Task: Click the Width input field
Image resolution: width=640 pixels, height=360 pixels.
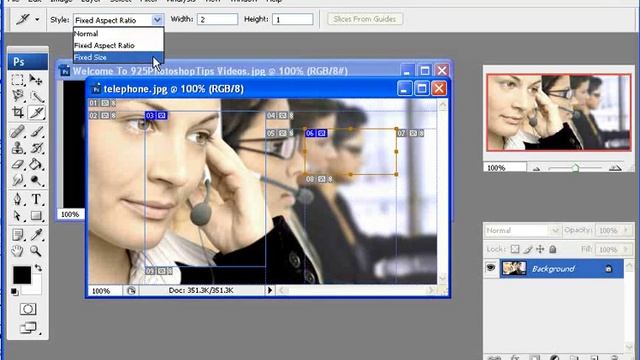Action: click(217, 19)
